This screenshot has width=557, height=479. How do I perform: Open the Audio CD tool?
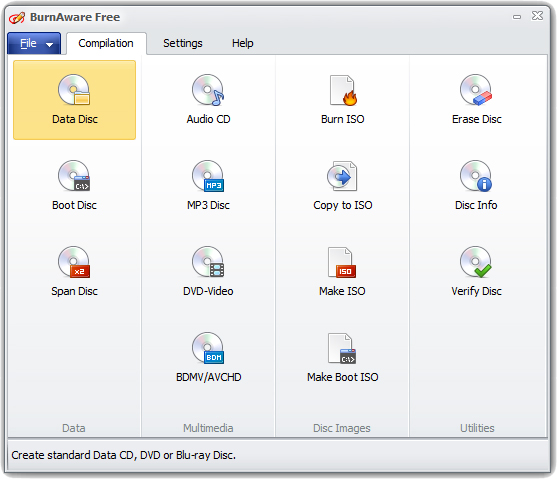coord(209,99)
